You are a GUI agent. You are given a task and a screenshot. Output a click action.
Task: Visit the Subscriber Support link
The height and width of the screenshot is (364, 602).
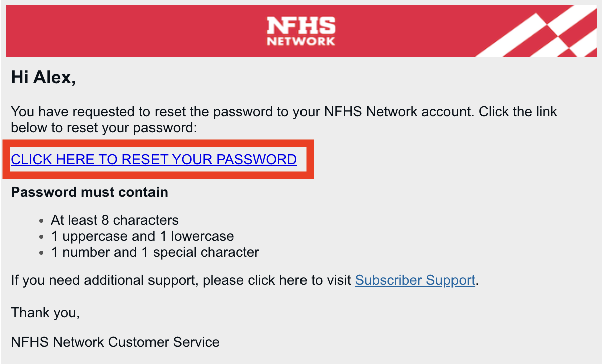coord(415,280)
